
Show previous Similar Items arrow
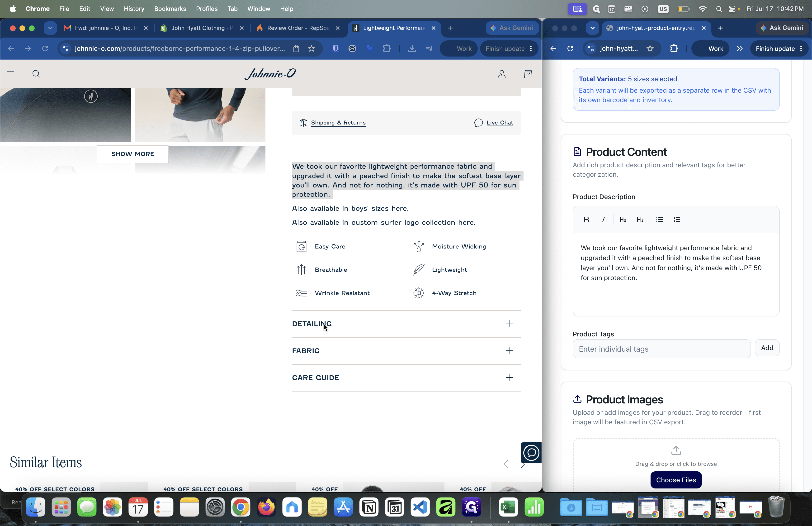[x=506, y=464]
